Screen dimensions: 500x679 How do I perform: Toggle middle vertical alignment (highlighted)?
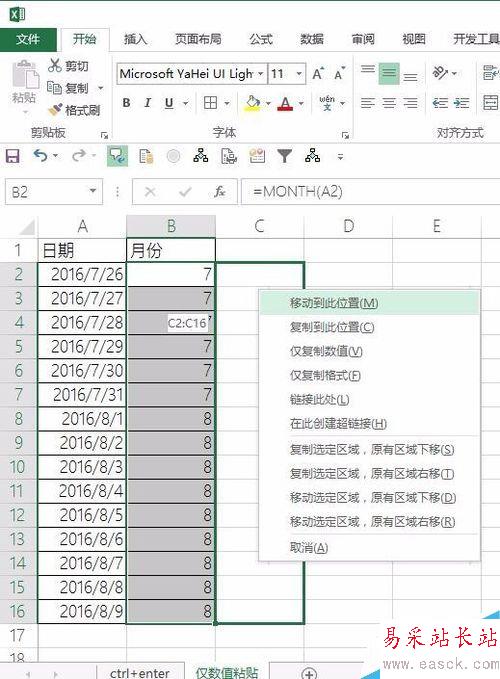389,74
